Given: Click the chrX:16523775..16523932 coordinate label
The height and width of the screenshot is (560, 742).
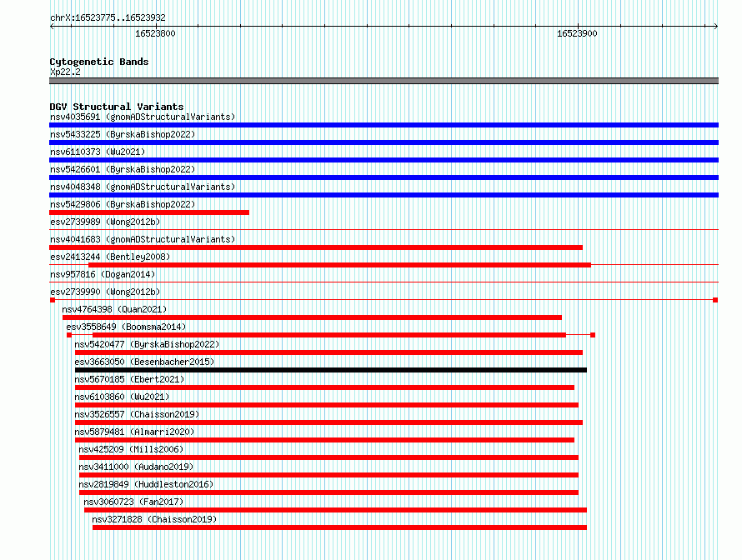Looking at the screenshot, I should pos(108,18).
